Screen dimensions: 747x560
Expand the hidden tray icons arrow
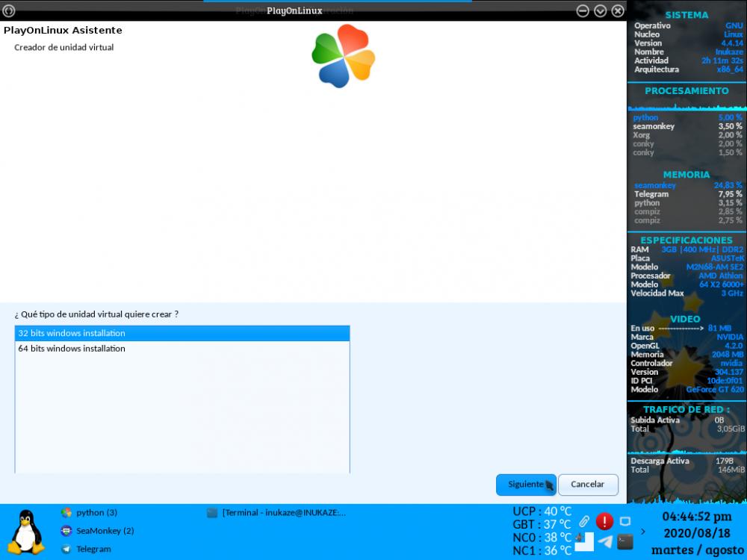(644, 532)
